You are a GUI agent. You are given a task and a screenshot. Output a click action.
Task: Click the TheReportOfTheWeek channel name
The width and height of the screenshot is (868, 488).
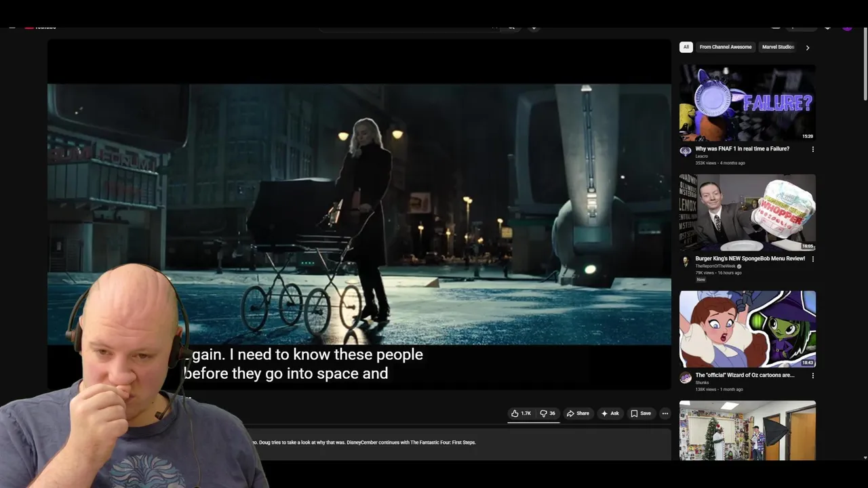pos(715,266)
